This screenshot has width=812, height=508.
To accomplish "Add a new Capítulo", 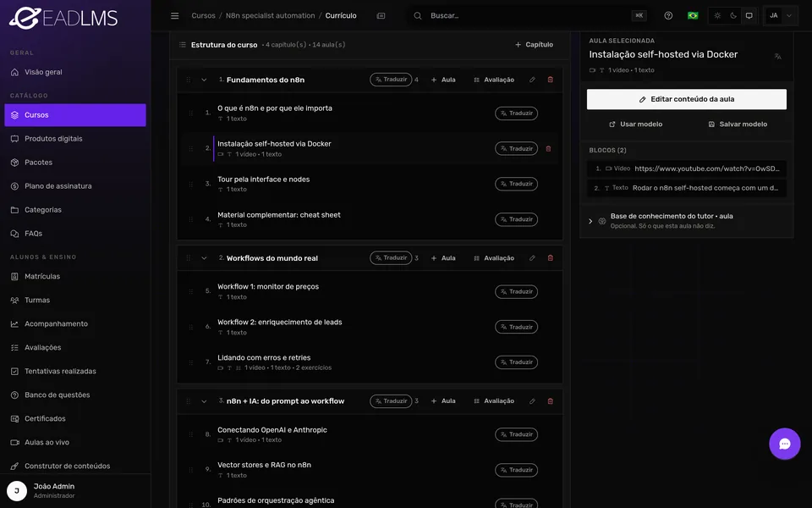I will pyautogui.click(x=534, y=45).
